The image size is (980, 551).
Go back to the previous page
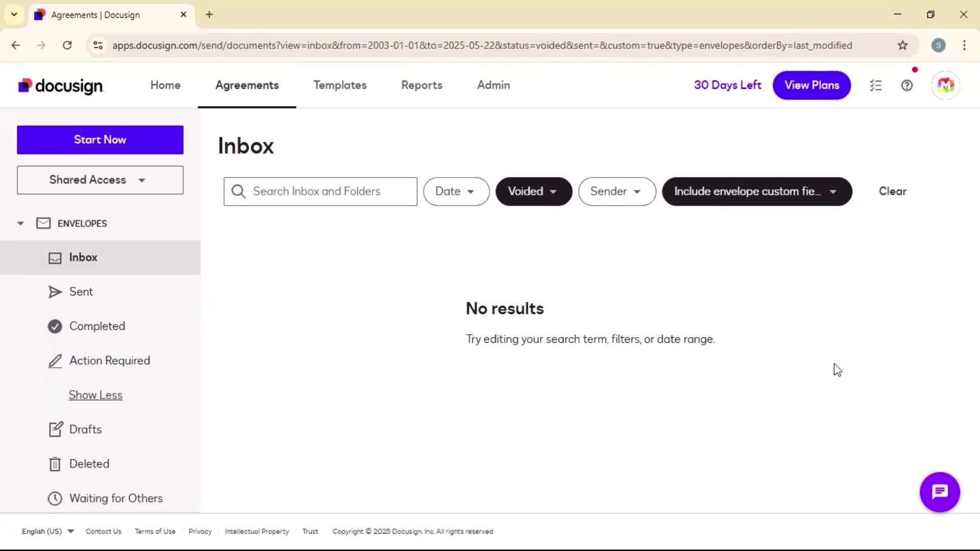(x=16, y=45)
